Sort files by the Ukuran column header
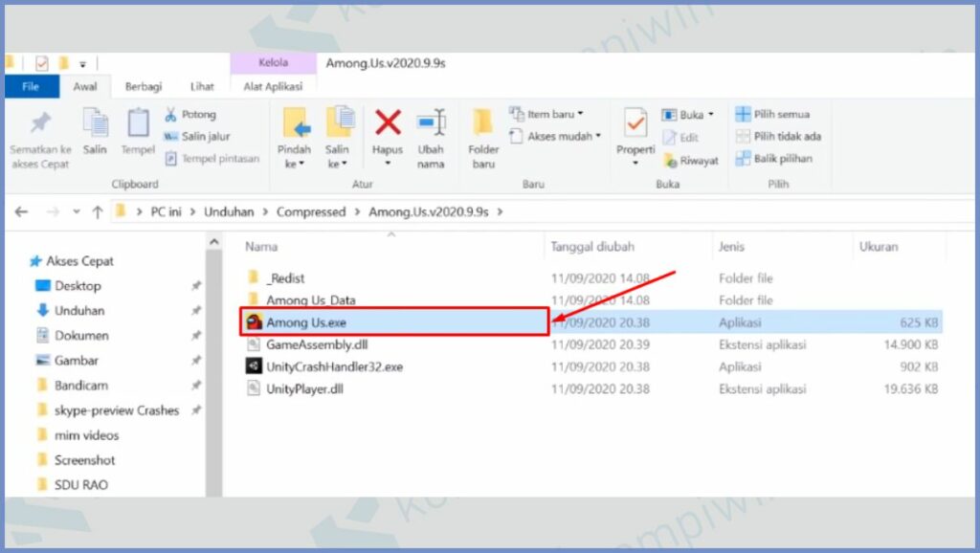The image size is (980, 553). 879,246
